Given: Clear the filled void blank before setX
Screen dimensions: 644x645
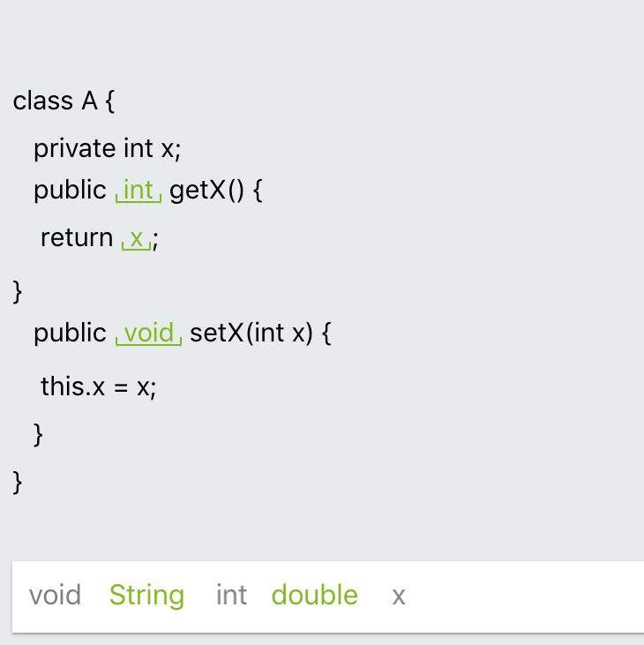Looking at the screenshot, I should click(x=148, y=333).
